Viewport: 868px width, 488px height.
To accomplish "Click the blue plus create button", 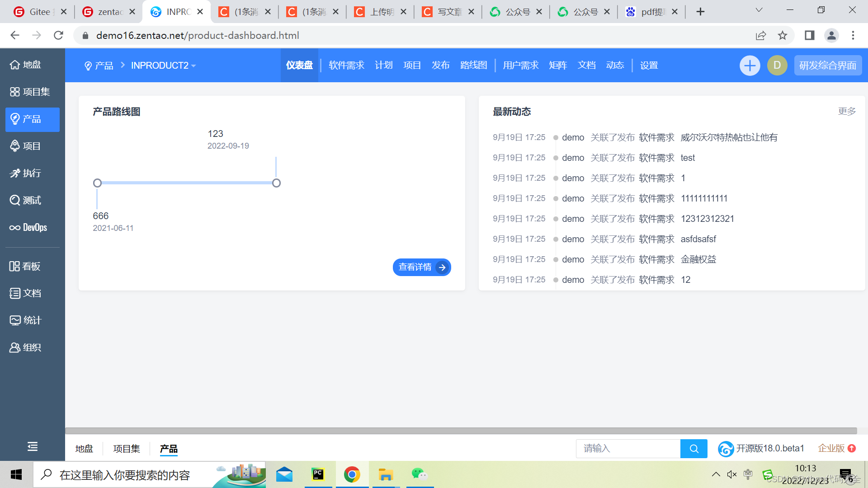I will [x=750, y=65].
